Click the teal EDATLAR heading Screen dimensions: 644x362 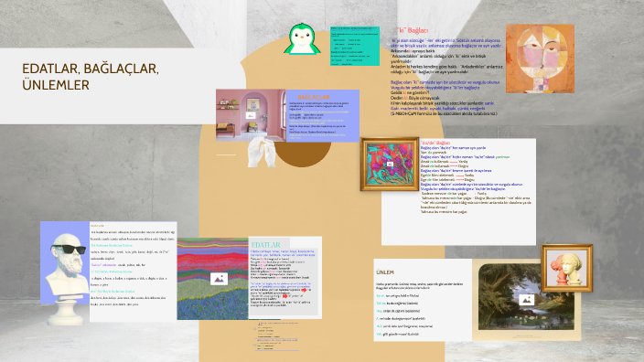click(265, 245)
